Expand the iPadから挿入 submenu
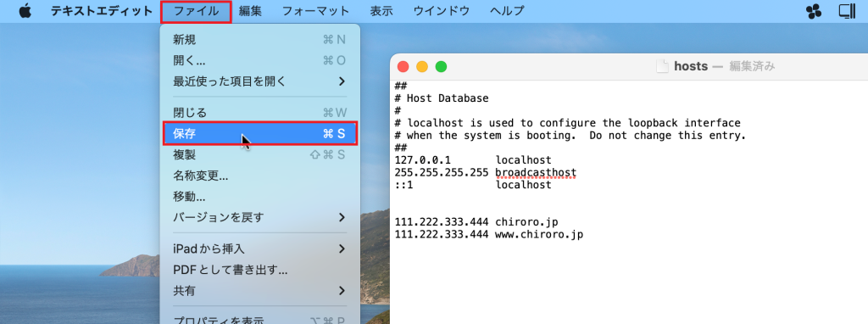868x324 pixels. [x=259, y=249]
